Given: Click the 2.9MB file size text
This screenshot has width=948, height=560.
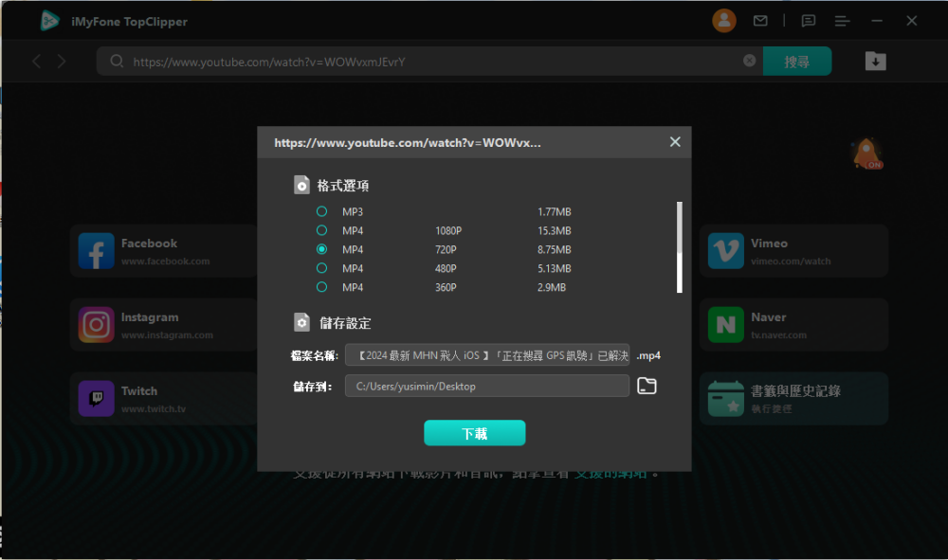Looking at the screenshot, I should click(x=552, y=287).
